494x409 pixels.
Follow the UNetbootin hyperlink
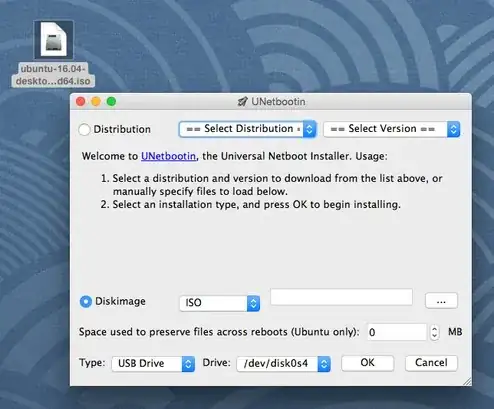pos(169,156)
